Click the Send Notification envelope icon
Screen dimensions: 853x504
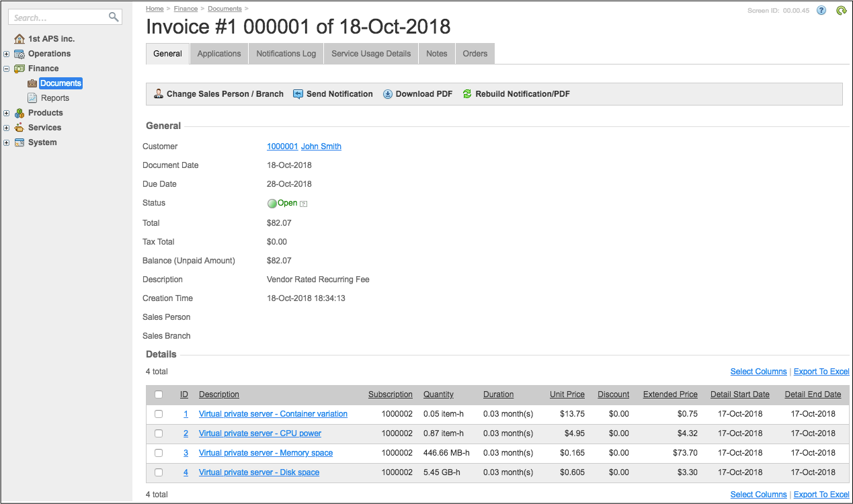298,94
